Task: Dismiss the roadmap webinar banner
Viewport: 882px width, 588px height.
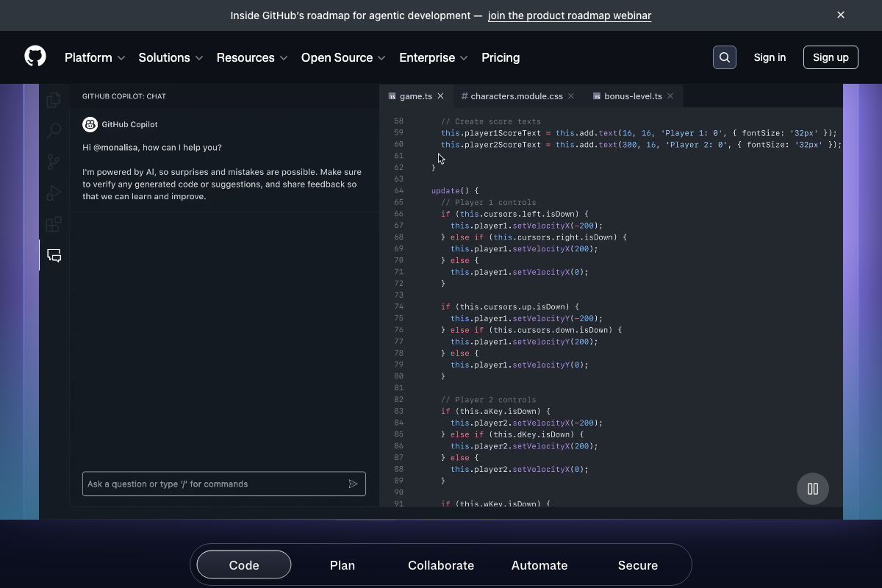Action: 841,15
